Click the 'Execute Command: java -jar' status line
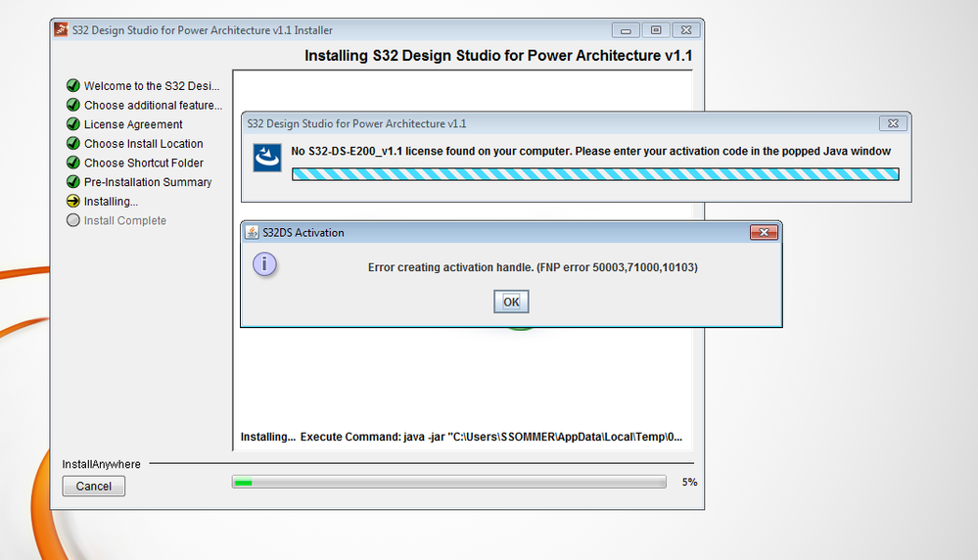978x560 pixels. pos(461,438)
